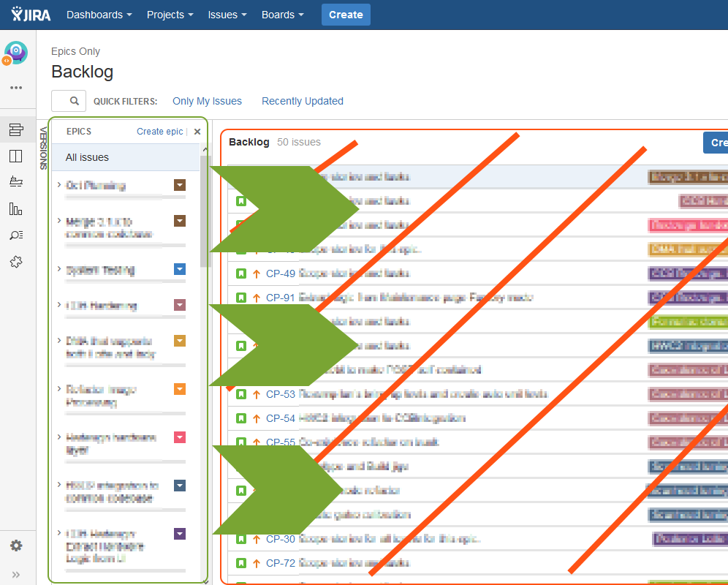Open the blue epic color dropdown
This screenshot has height=585, width=728.
[180, 269]
